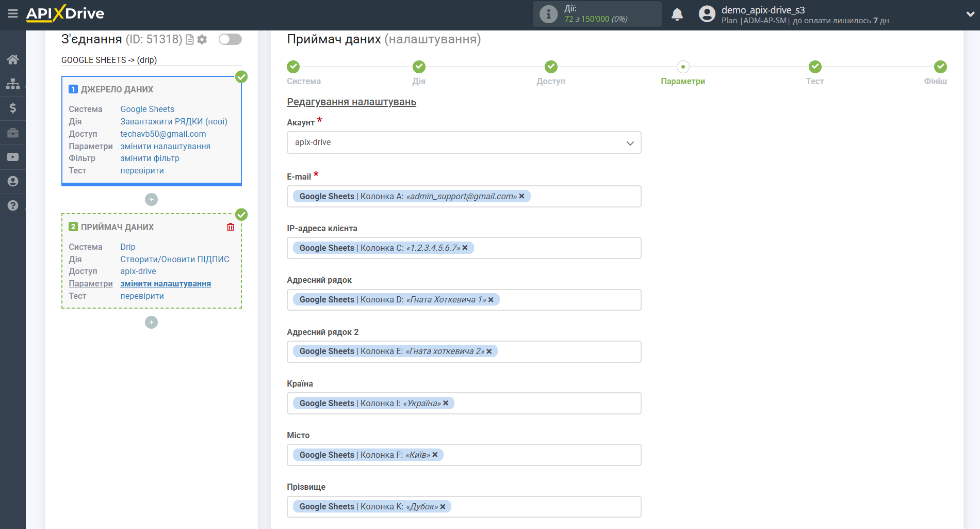Screen dimensions: 980x529
Task: Remove the Колонка E address tag
Action: pyautogui.click(x=489, y=351)
